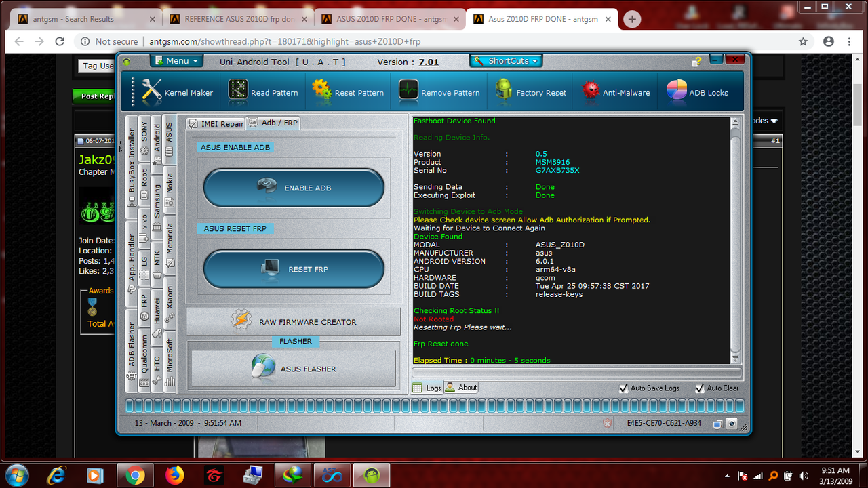868x488 pixels.
Task: Open RAW FIRMWARE CREATOR
Action: tap(294, 322)
